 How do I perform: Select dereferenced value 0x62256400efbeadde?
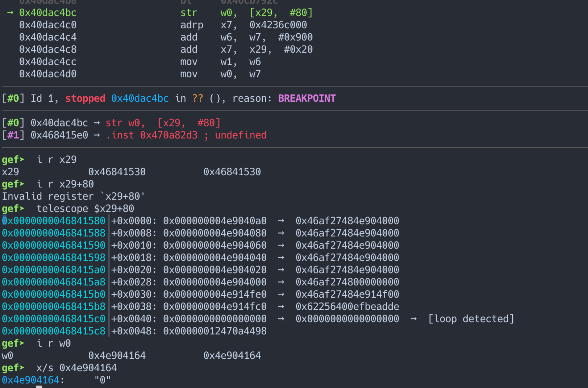point(347,307)
